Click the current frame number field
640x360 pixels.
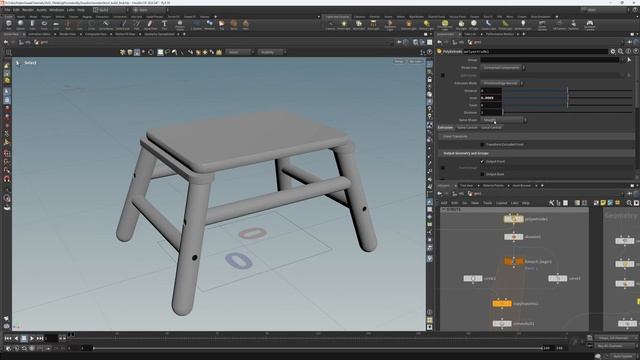tap(51, 338)
